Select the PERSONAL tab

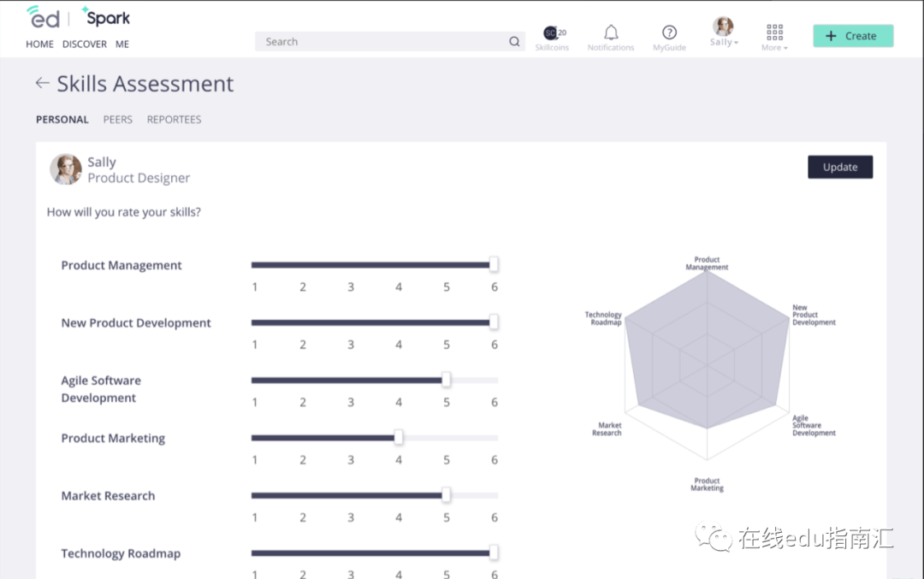pyautogui.click(x=62, y=120)
